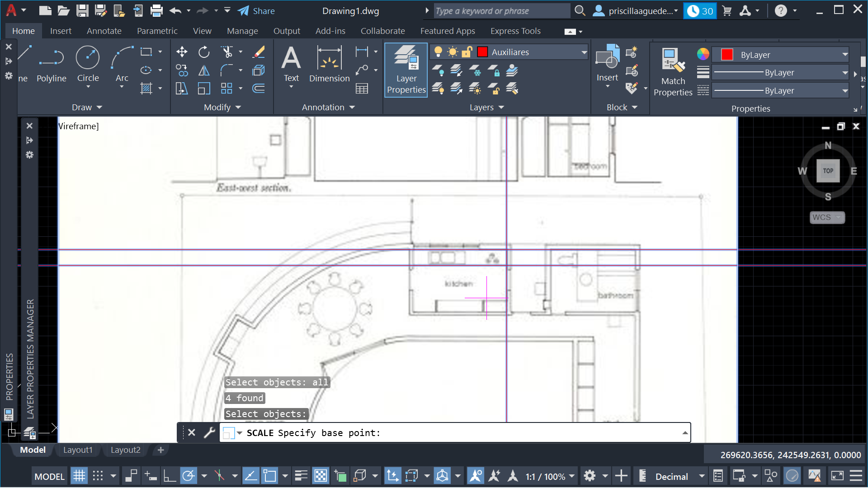This screenshot has width=868, height=488.
Task: Expand the Draw panel
Action: 87,108
